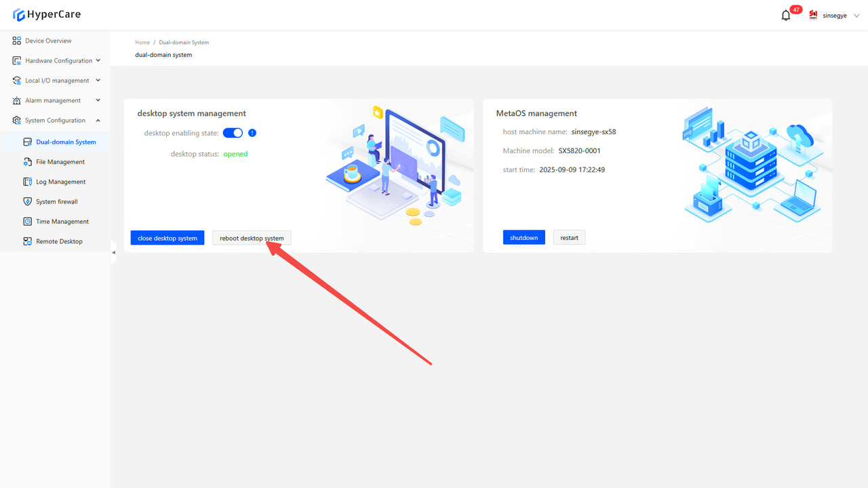
Task: Click the info icon beside desktop enabling toggle
Action: click(x=252, y=133)
